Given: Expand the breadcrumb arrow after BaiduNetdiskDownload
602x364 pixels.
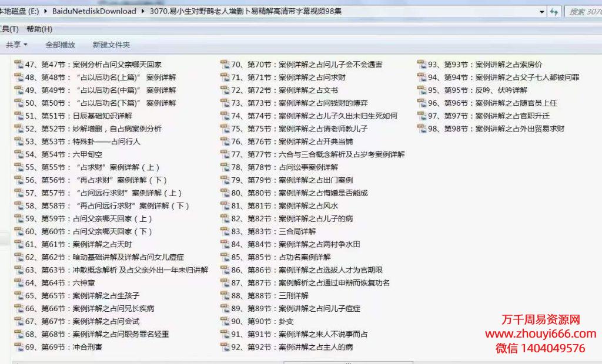Looking at the screenshot, I should (144, 11).
